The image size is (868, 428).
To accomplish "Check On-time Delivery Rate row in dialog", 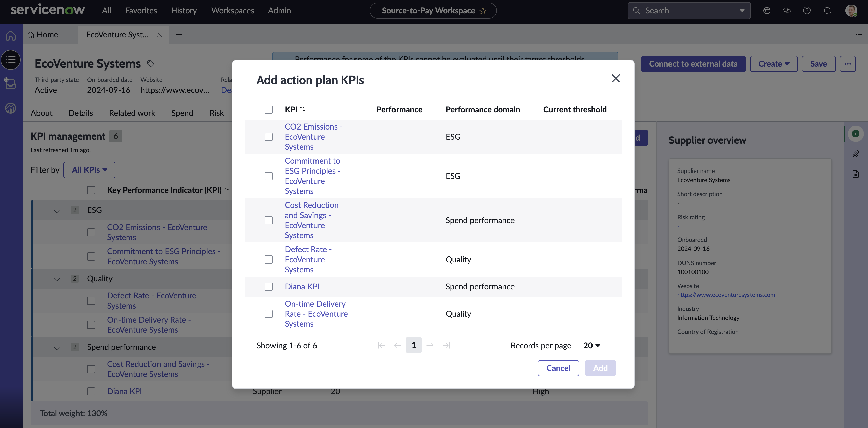I will (268, 314).
